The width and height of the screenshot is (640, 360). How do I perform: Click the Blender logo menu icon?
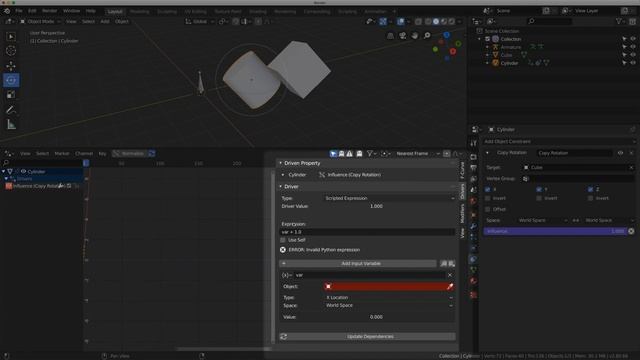(7, 11)
